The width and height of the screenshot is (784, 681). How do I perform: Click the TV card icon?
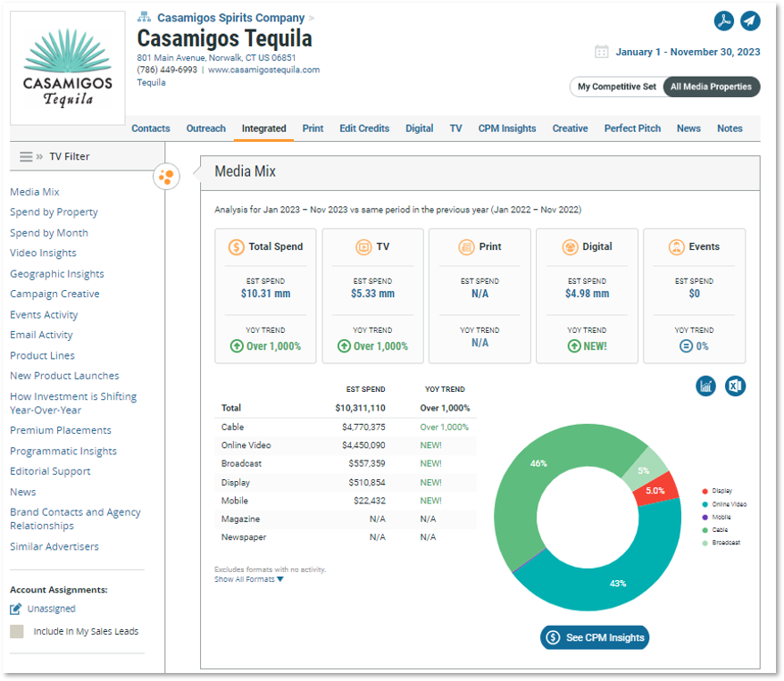363,247
